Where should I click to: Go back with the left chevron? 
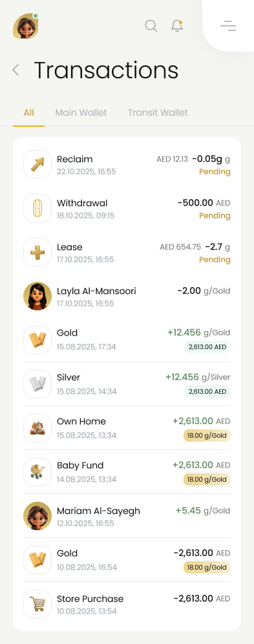point(16,70)
